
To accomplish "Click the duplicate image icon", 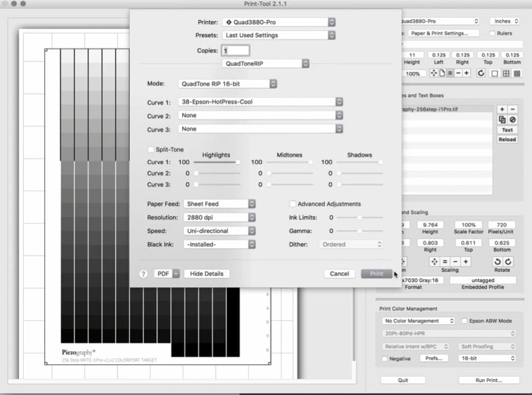I will 502,119.
